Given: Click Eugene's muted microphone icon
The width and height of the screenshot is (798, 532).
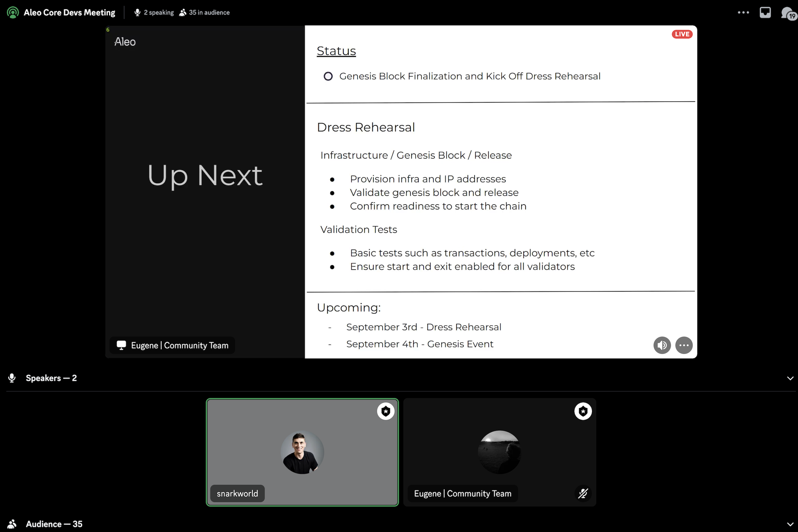Looking at the screenshot, I should (583, 494).
